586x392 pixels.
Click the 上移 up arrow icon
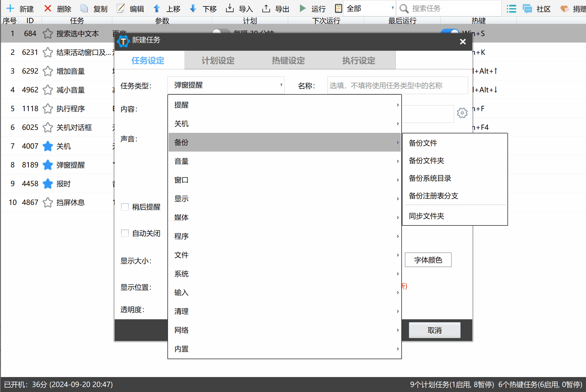pos(157,9)
